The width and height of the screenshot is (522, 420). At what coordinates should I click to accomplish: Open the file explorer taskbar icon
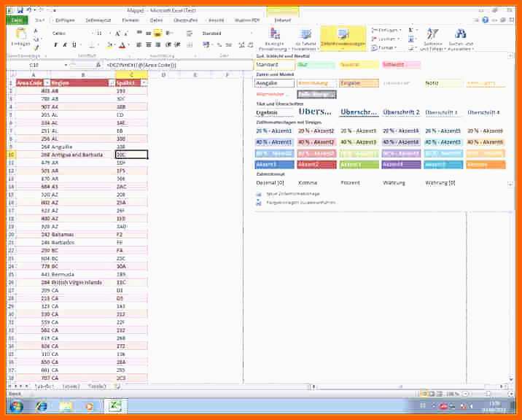pos(66,406)
